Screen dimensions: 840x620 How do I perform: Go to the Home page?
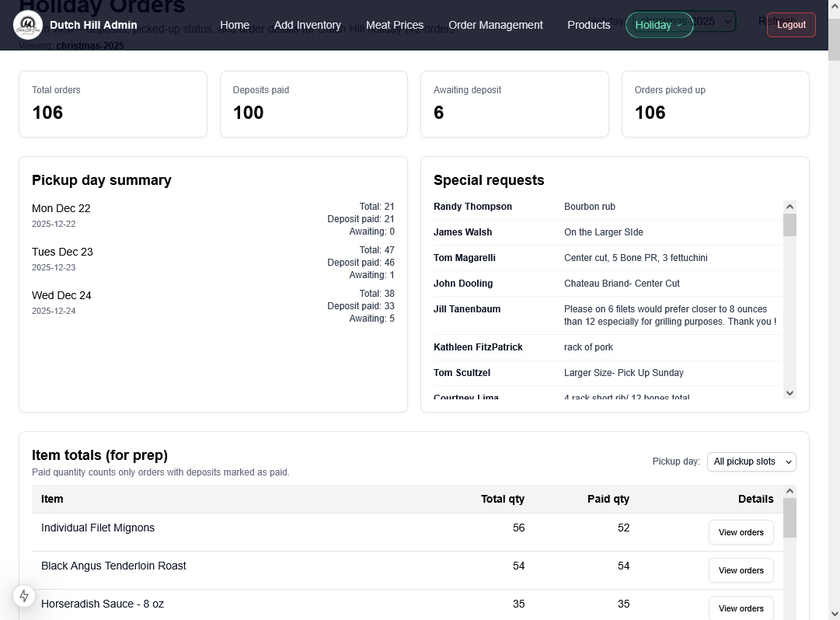tap(234, 25)
